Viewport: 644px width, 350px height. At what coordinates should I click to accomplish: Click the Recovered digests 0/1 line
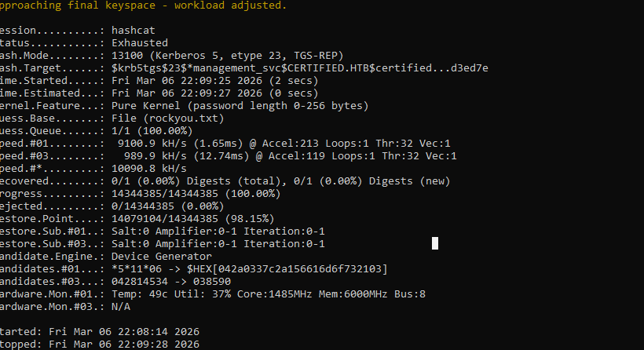pos(280,180)
